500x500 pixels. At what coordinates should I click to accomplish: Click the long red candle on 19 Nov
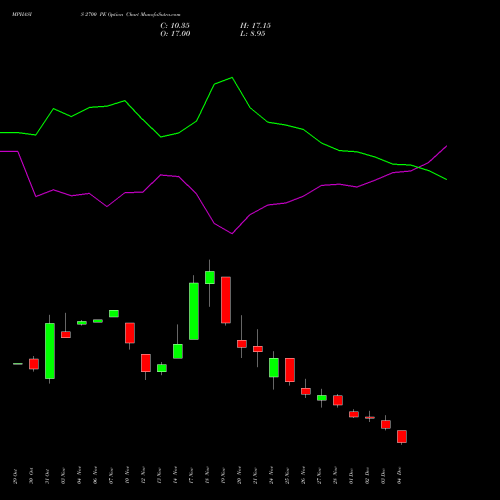click(x=226, y=300)
